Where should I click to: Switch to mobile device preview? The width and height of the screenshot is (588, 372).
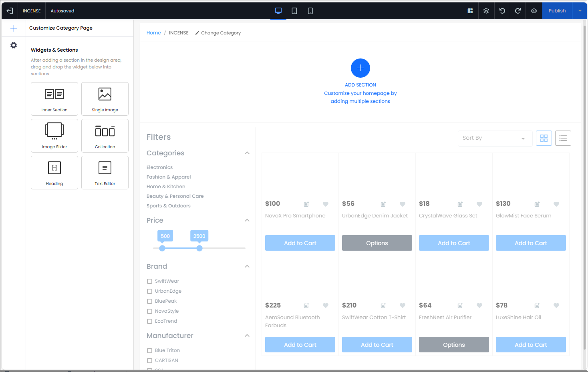[x=310, y=11]
